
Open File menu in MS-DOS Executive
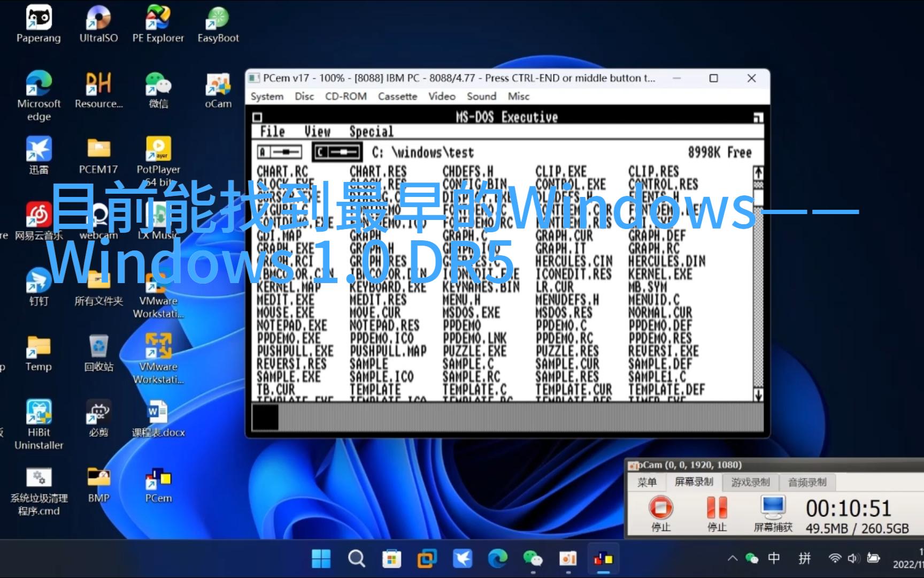272,132
